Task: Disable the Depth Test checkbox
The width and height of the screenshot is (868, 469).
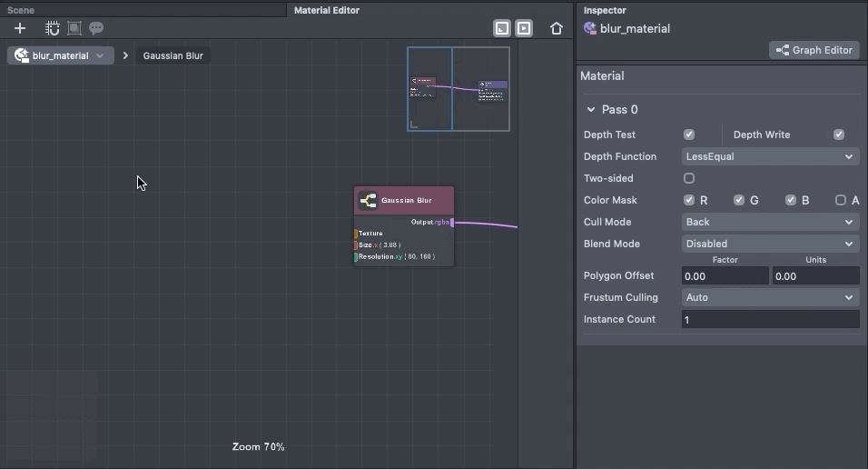Action: [689, 135]
